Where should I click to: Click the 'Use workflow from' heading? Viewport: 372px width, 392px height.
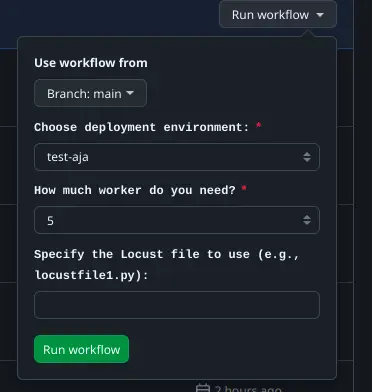click(x=91, y=63)
